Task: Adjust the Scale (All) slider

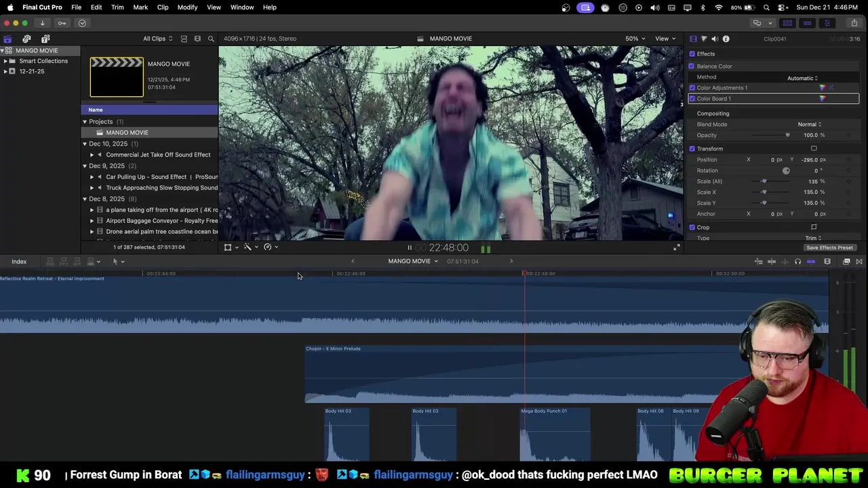Action: point(764,181)
